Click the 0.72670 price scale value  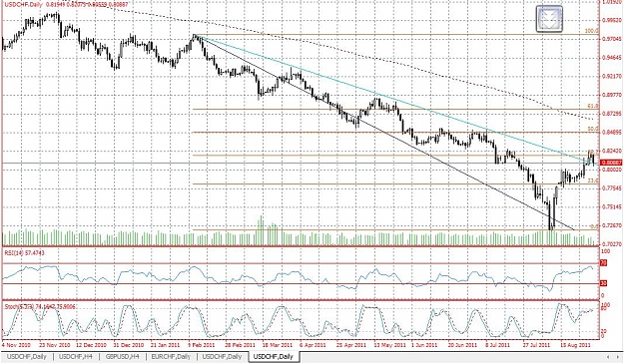coord(612,225)
